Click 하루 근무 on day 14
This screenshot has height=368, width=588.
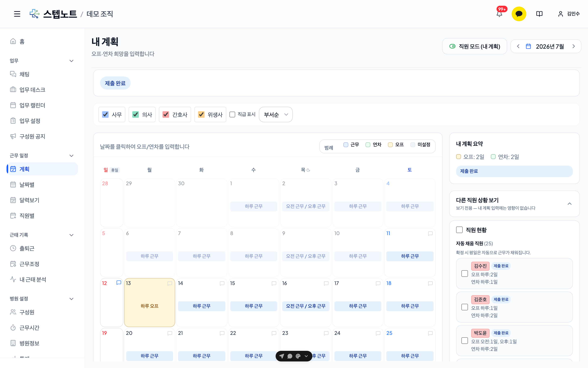pyautogui.click(x=202, y=306)
